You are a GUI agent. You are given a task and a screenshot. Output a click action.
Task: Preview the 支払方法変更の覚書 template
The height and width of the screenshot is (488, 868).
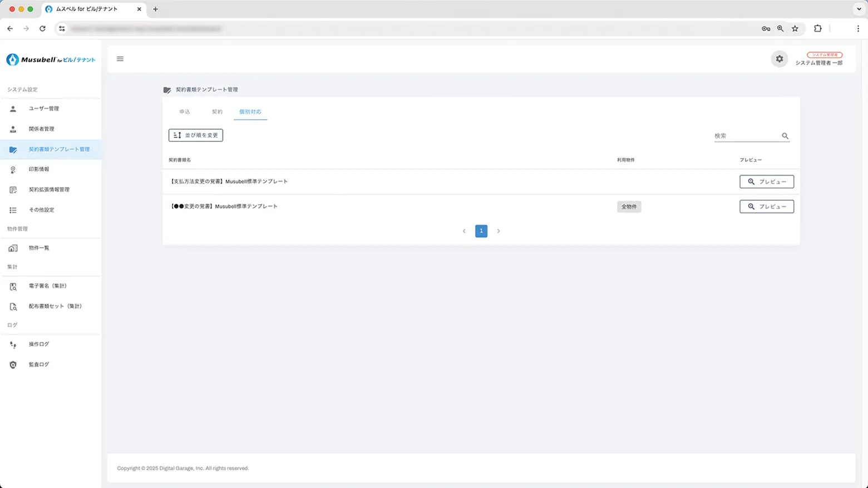[766, 181]
